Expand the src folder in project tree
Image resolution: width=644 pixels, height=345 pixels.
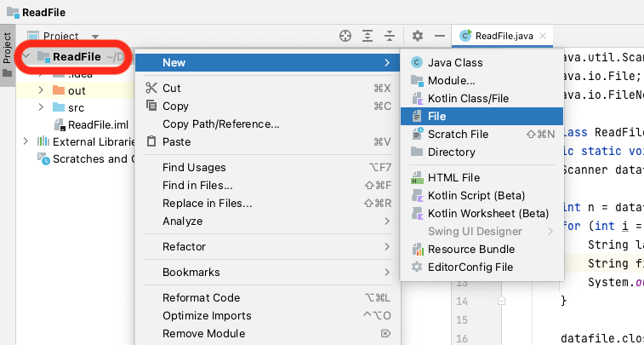click(41, 107)
